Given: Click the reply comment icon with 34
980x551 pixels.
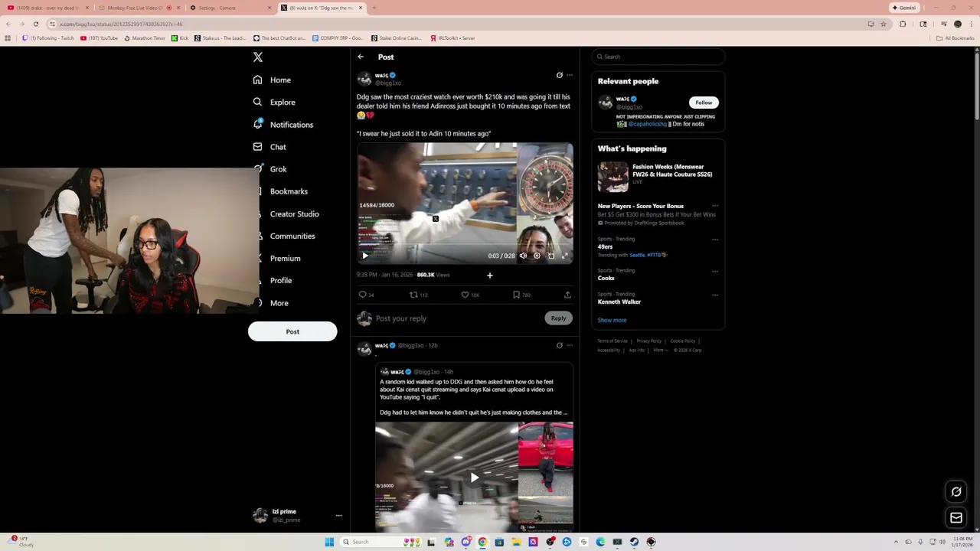Looking at the screenshot, I should pos(362,295).
